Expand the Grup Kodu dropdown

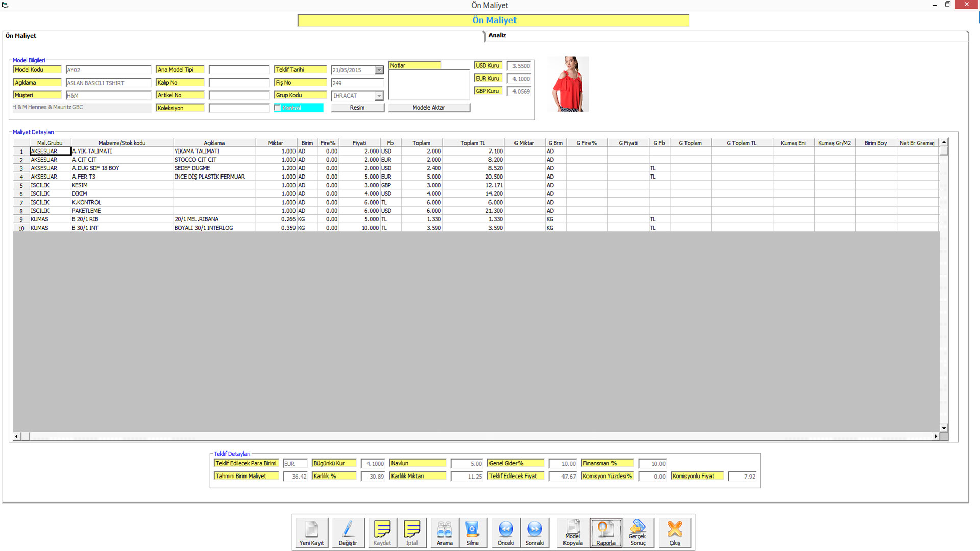(379, 96)
